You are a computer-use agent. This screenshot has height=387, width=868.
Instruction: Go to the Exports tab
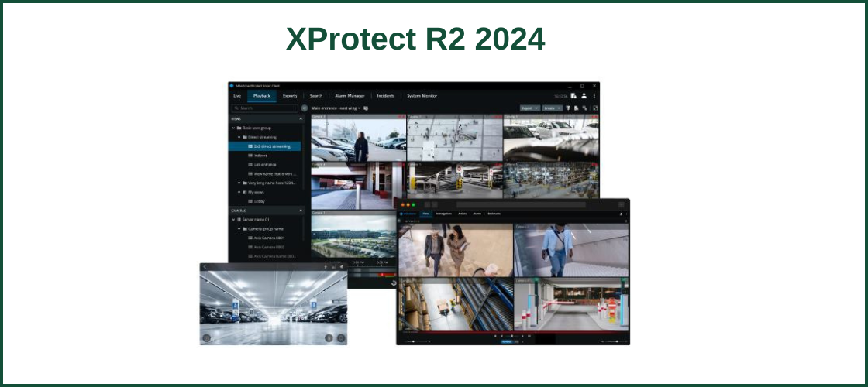[x=290, y=96]
